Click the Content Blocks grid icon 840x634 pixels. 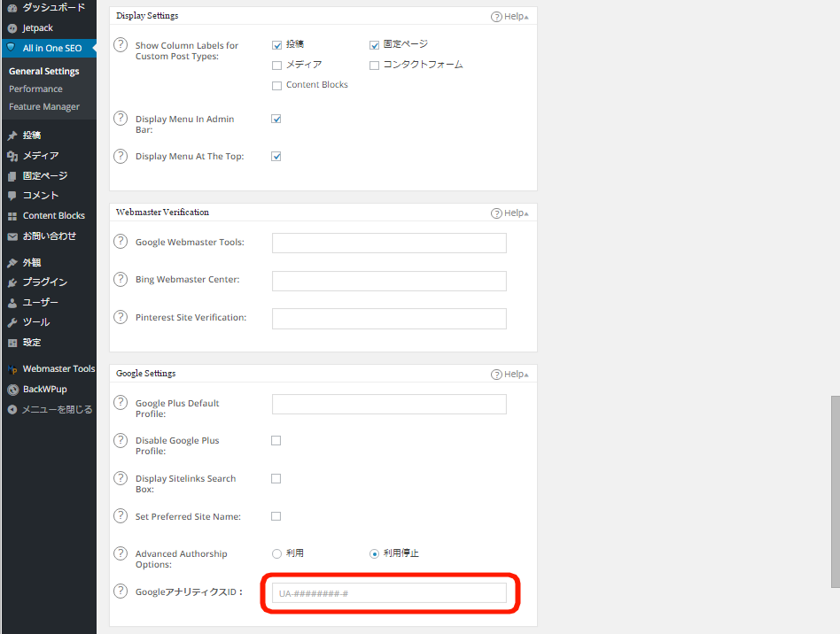click(x=12, y=216)
